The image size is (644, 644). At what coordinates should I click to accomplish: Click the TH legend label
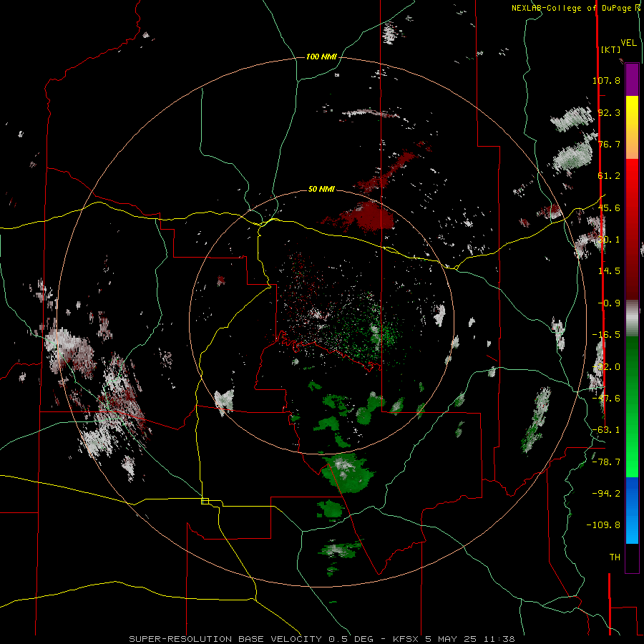coord(615,557)
